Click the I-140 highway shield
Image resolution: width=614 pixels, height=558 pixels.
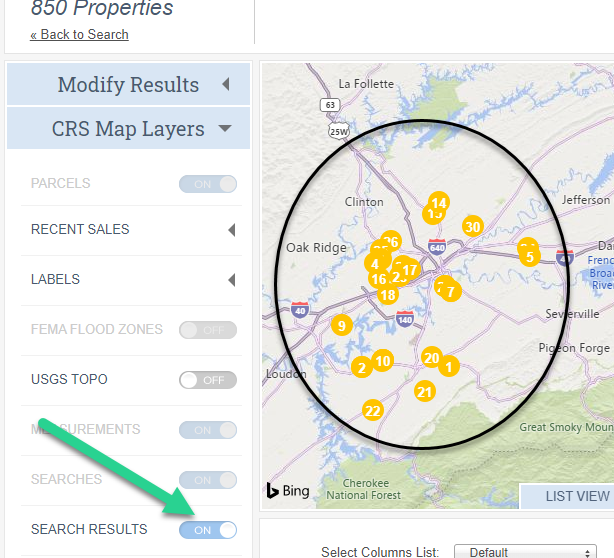[x=405, y=319]
